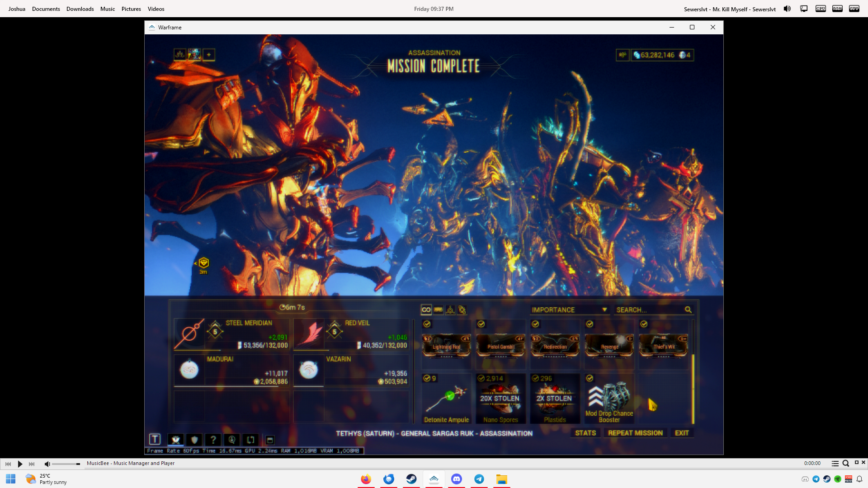This screenshot has height=488, width=868.
Task: Toggle check mark on Nano Spores reward
Action: click(481, 378)
